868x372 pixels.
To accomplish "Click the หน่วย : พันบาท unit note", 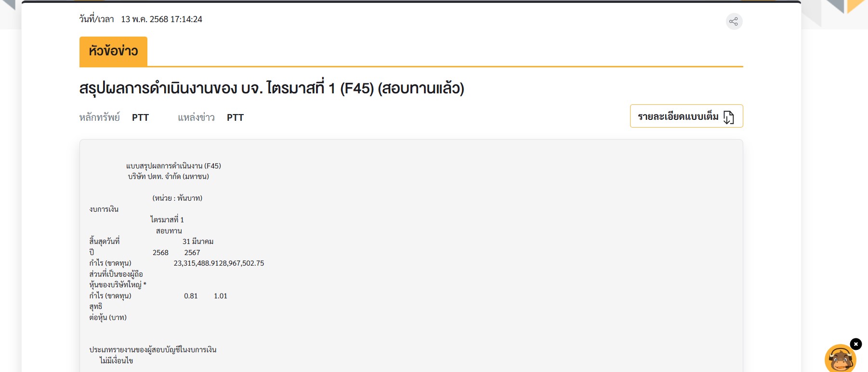I will (x=177, y=198).
